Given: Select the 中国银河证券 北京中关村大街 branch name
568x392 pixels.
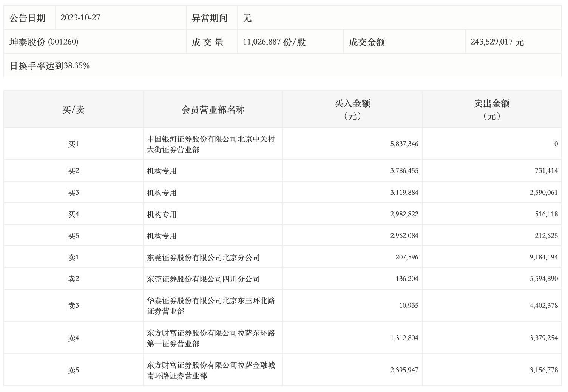Looking at the screenshot, I should point(211,144).
